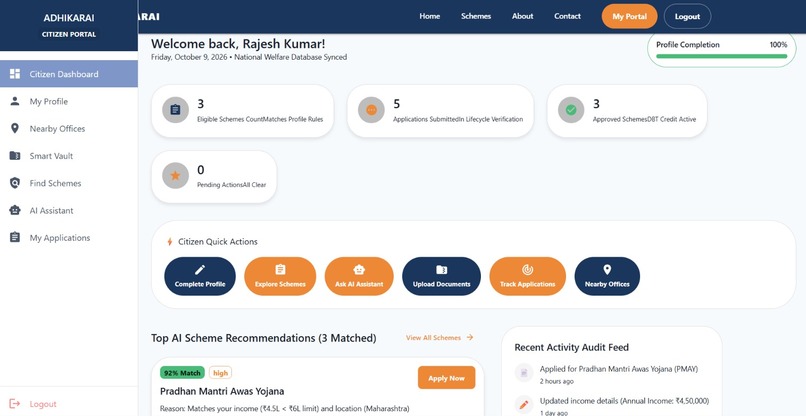Screen dimensions: 806x416
Task: Click the Upload Documents quick action
Action: 442,276
